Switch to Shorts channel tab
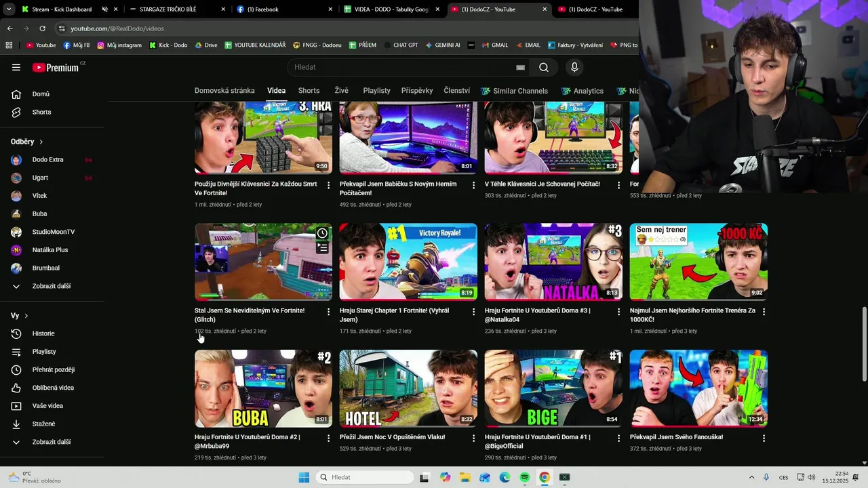Image resolution: width=868 pixels, height=488 pixels. pyautogui.click(x=309, y=91)
